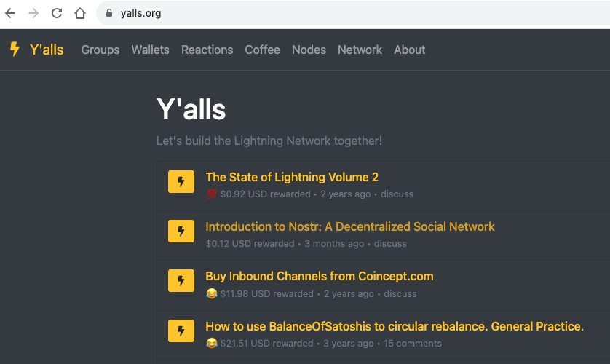The width and height of the screenshot is (610, 364).
Task: Open the About page
Action: (409, 50)
